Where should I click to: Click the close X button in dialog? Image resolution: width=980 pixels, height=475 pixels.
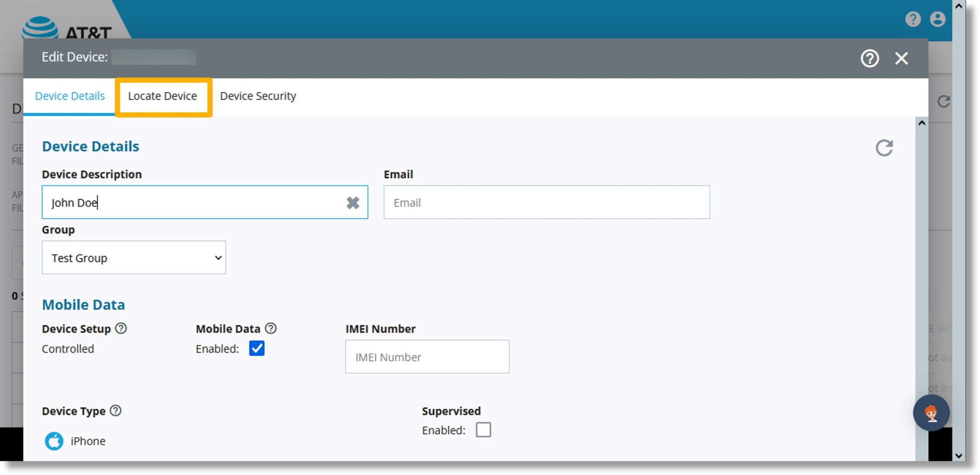coord(902,59)
